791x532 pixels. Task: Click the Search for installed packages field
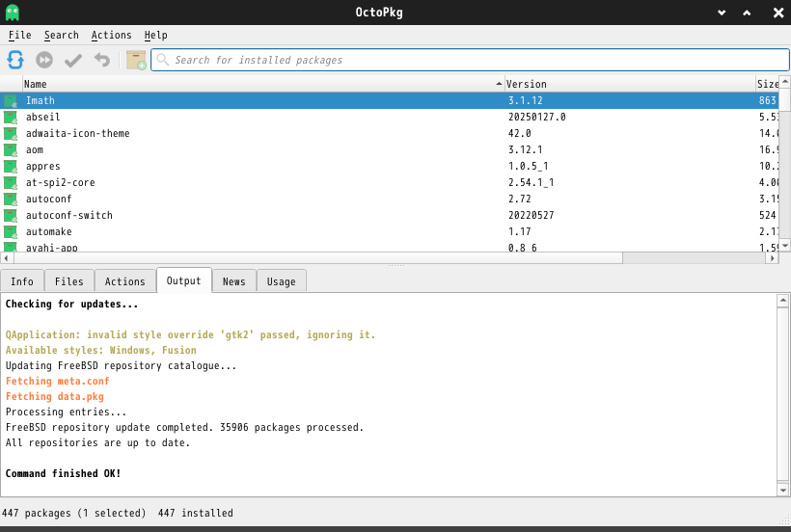point(473,60)
